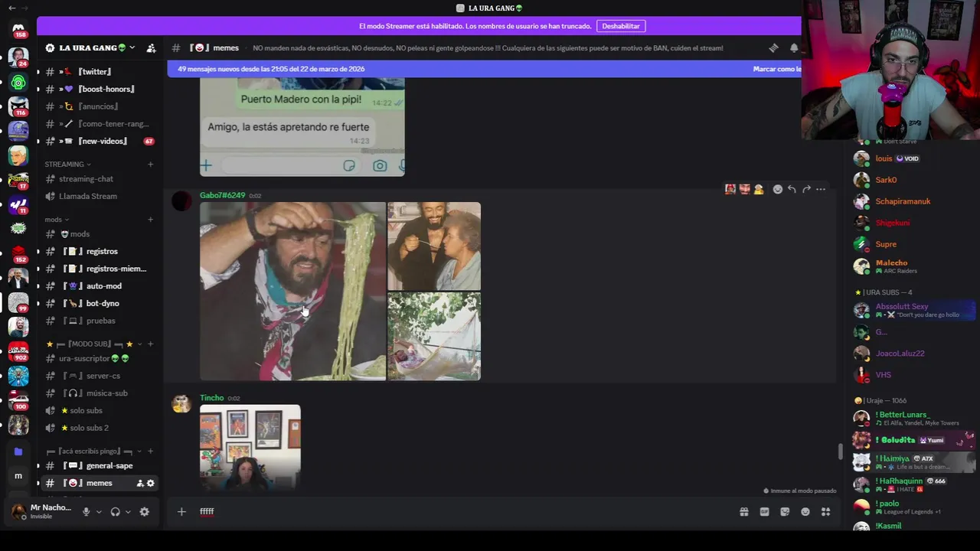Toggle headphones deafen

(115, 512)
